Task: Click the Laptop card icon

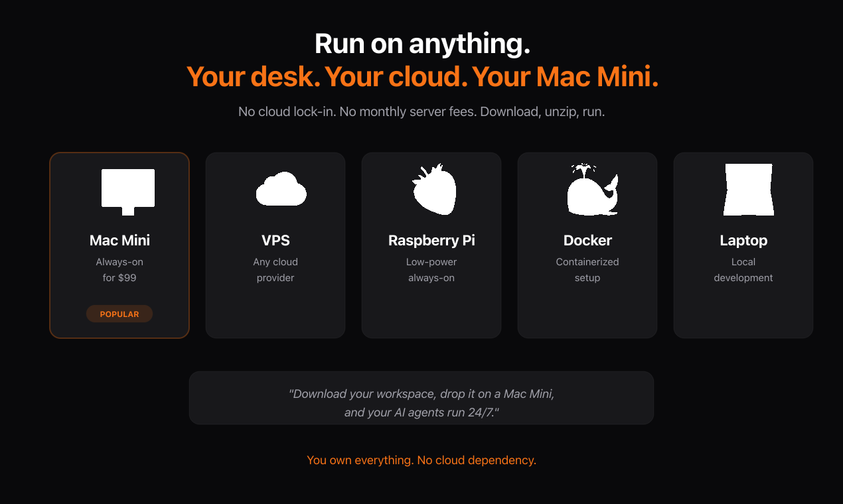Action: (749, 190)
